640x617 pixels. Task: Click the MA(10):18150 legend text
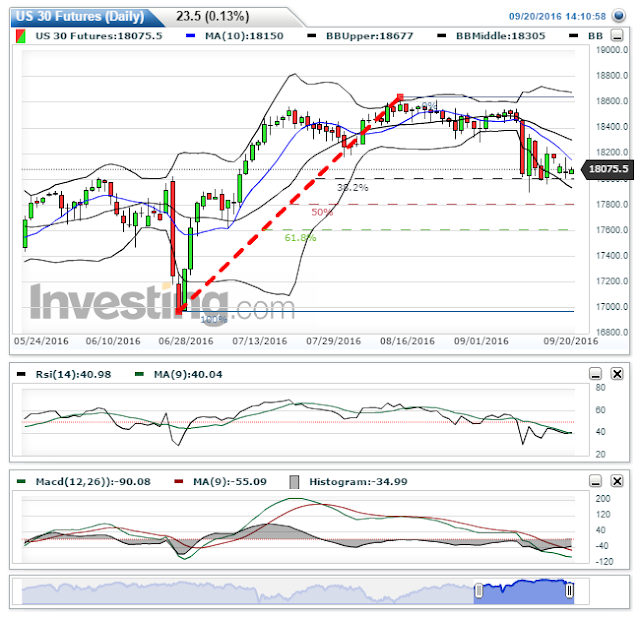[x=244, y=36]
